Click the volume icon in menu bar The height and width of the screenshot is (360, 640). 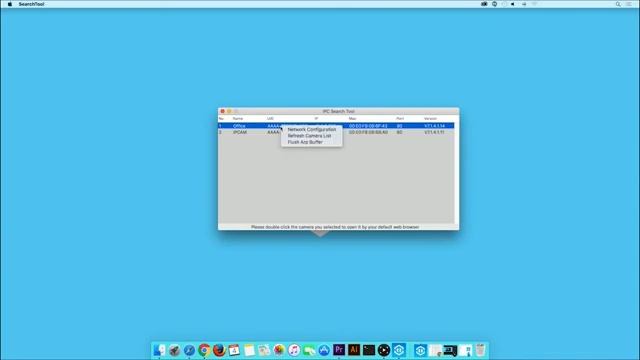click(513, 4)
